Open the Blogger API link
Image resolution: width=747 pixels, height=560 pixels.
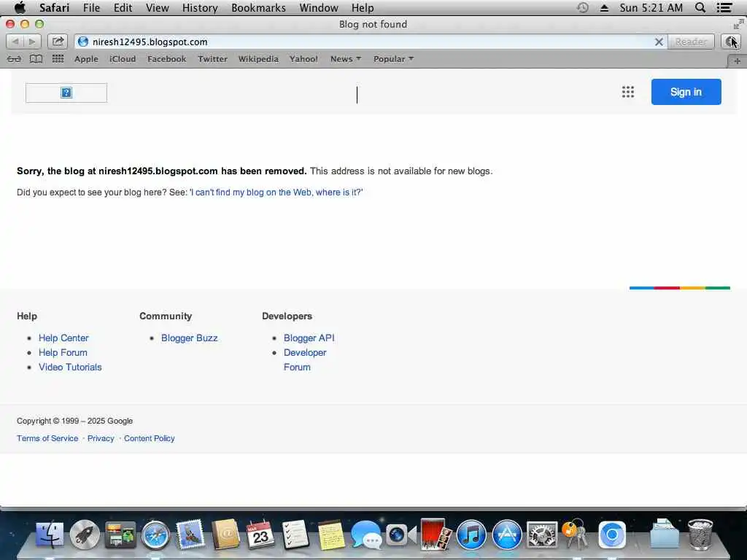pos(309,338)
